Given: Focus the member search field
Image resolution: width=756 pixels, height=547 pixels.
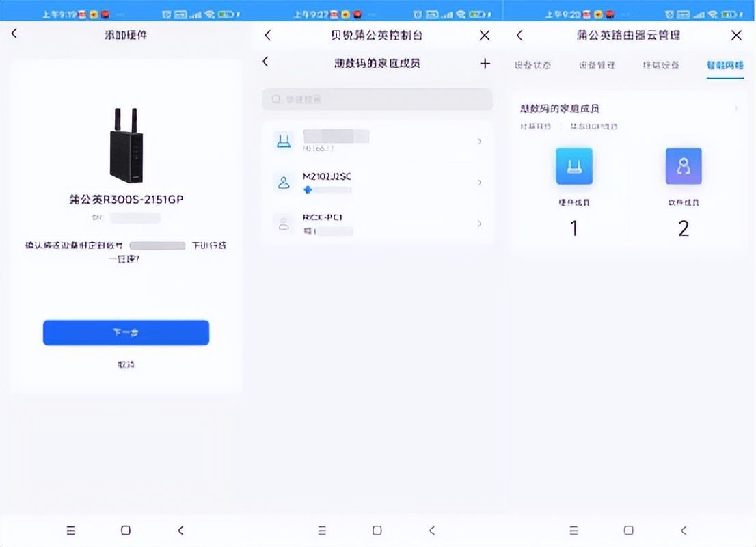Looking at the screenshot, I should click(x=377, y=99).
